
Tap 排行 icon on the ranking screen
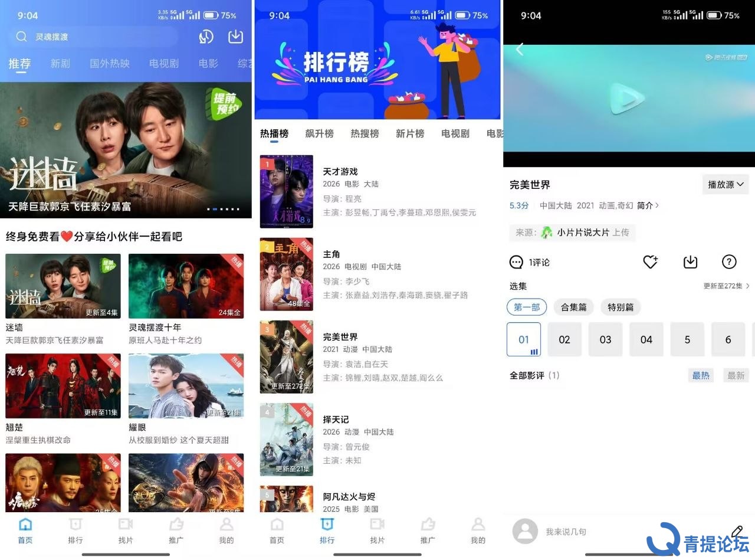327,525
